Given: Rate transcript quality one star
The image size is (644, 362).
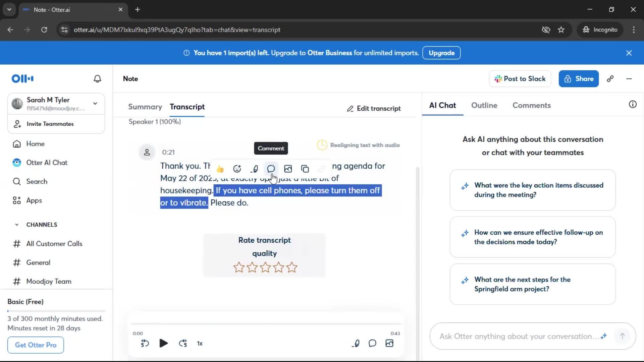Looking at the screenshot, I should [x=239, y=267].
